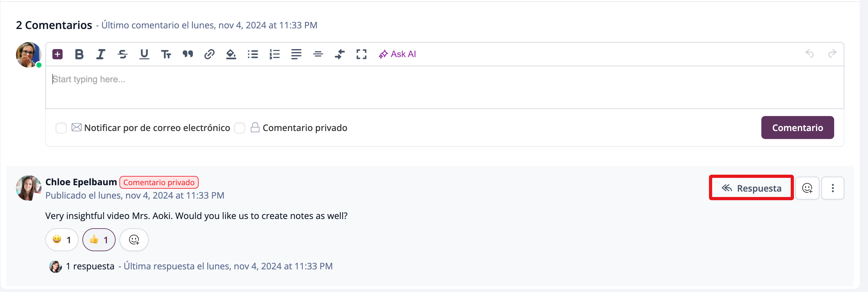Apply italic formatting to text
Screen dimensions: 868x292
[101, 54]
